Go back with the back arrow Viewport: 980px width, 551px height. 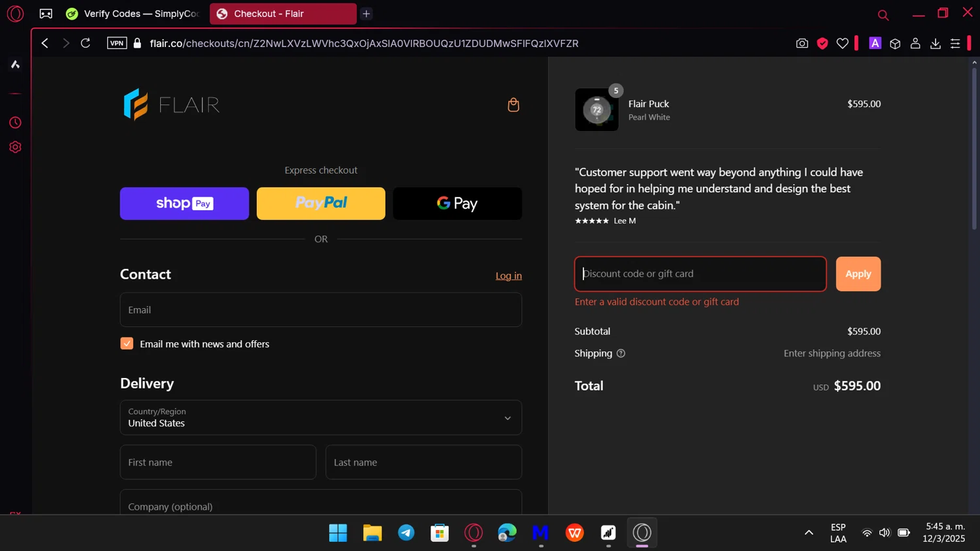coord(44,43)
